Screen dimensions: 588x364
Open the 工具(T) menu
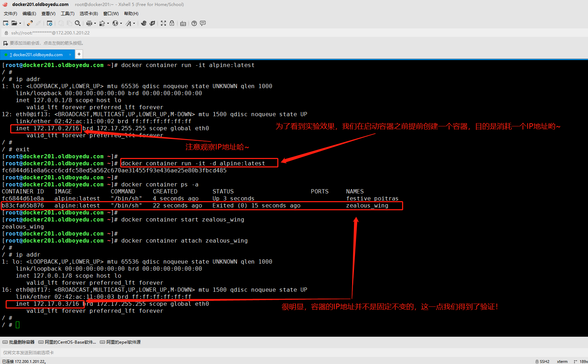(x=67, y=14)
